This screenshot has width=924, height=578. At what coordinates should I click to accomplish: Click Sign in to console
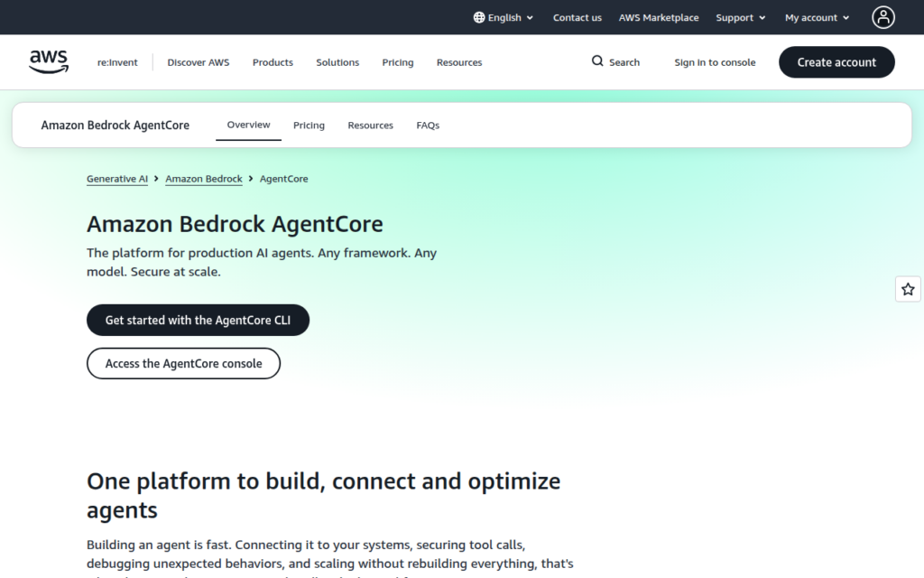point(715,62)
